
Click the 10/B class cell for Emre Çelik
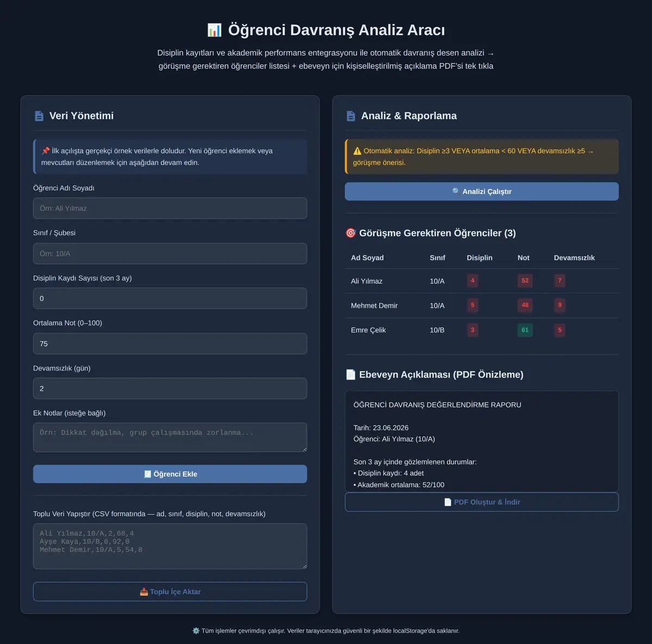[x=437, y=330]
